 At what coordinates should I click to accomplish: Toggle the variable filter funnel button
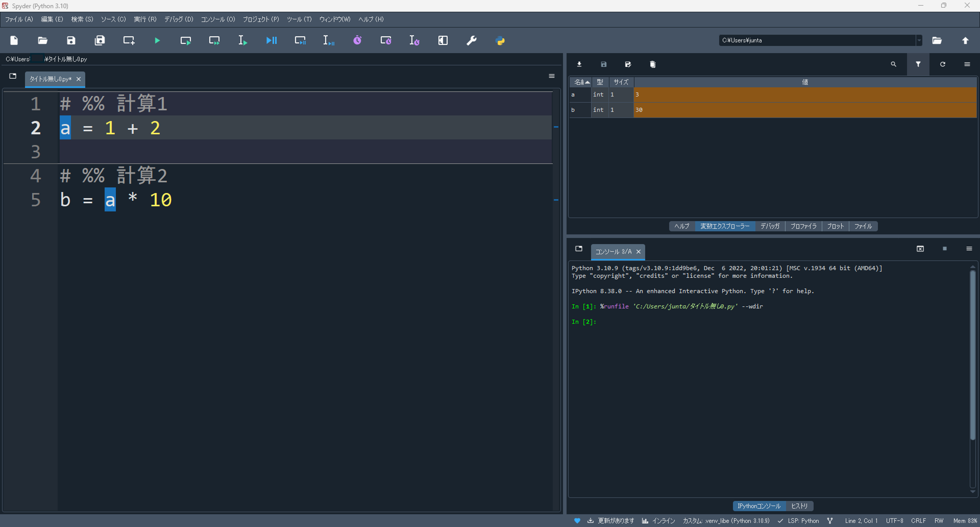[x=918, y=64]
